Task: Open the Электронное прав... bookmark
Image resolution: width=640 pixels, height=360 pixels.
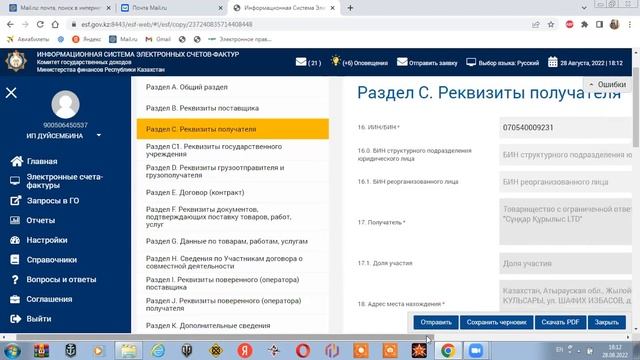Action: point(240,39)
